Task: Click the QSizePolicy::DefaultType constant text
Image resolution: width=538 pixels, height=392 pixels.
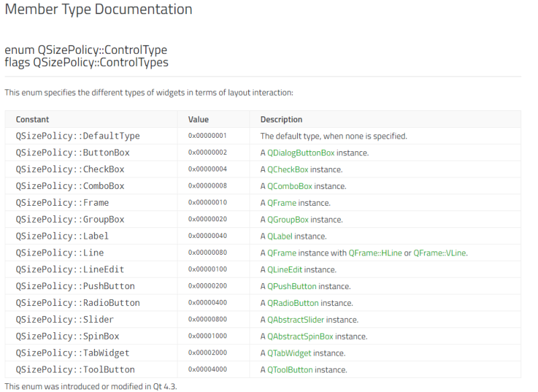Action: pyautogui.click(x=78, y=136)
